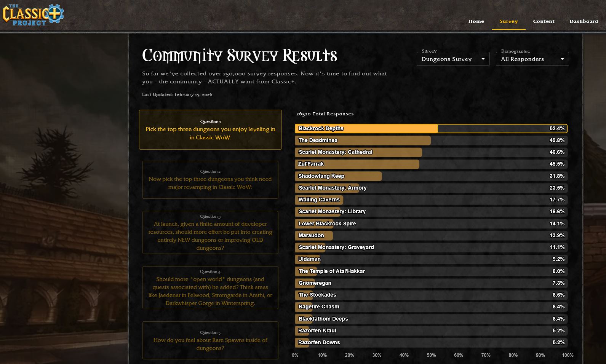Click the Zul'Farrak result bar
Viewport: 606px width, 364px height.
pyautogui.click(x=431, y=164)
